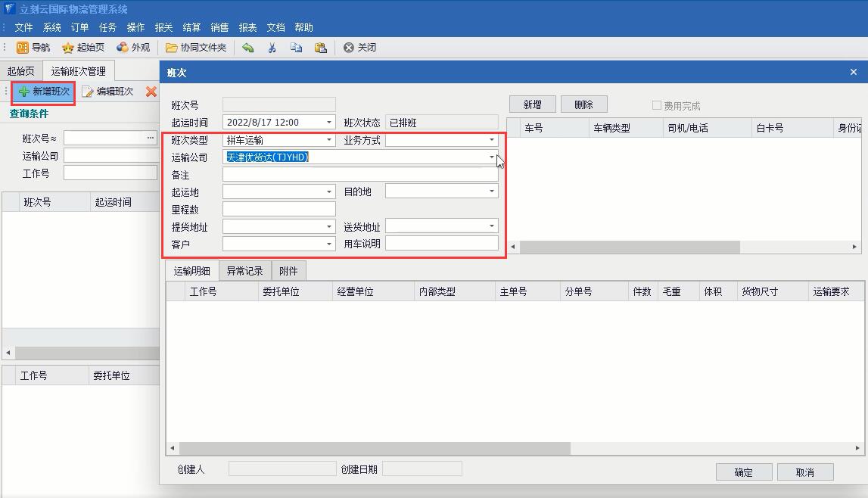
Task: Expand the 班次类型 dropdown
Action: click(329, 140)
